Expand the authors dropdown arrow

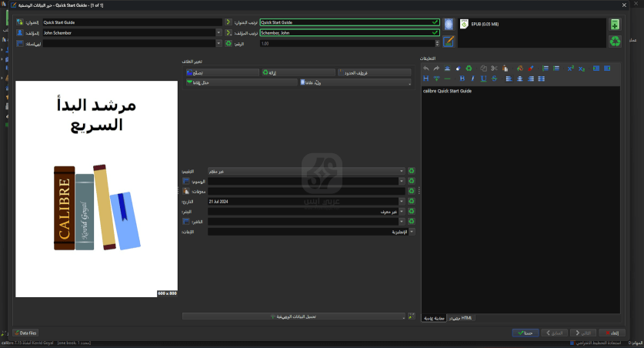(219, 33)
